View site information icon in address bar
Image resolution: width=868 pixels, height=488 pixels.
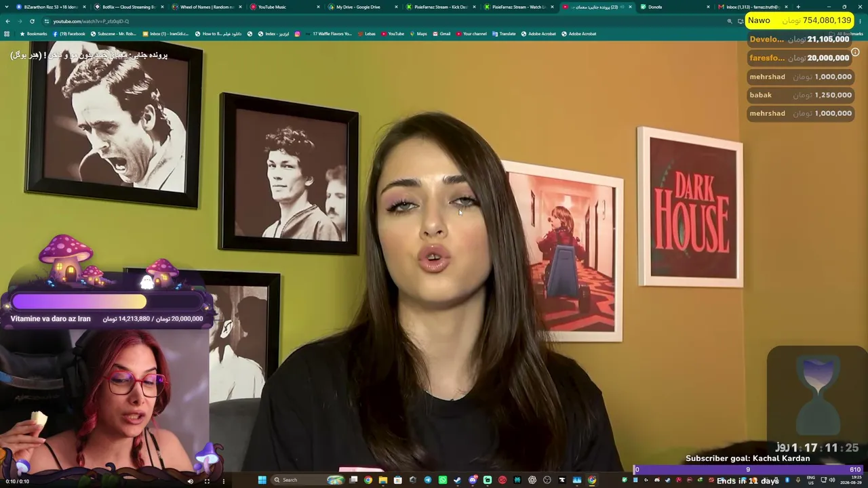(x=47, y=21)
